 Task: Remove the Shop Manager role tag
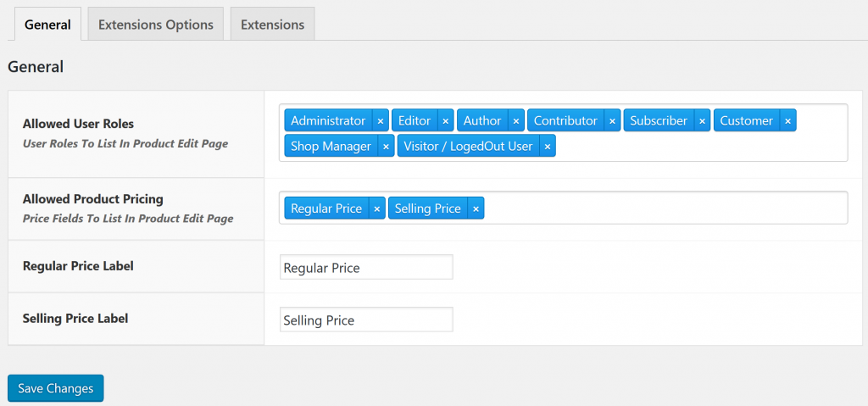(386, 147)
